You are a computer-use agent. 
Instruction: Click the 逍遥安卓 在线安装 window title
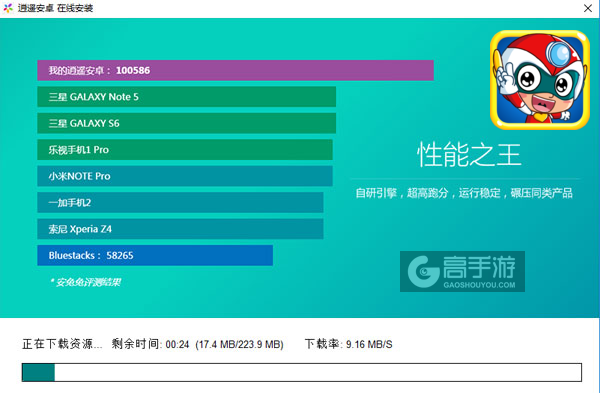pos(55,8)
